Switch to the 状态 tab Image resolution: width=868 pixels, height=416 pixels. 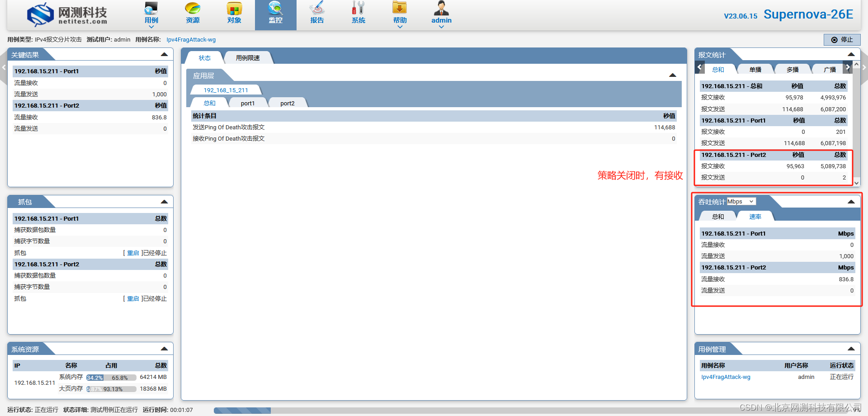click(204, 58)
